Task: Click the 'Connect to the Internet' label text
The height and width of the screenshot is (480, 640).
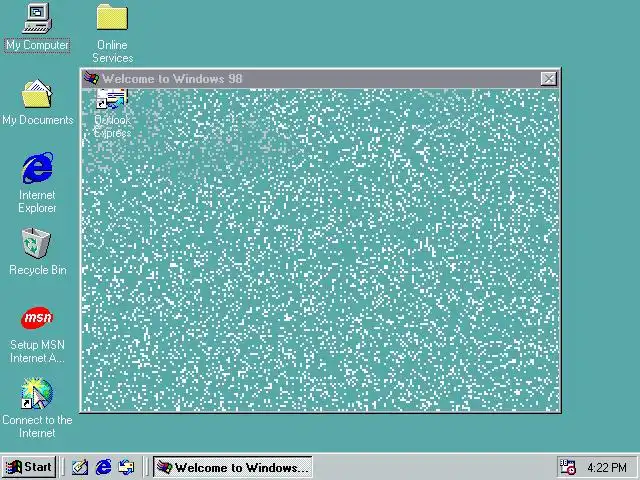Action: click(37, 427)
